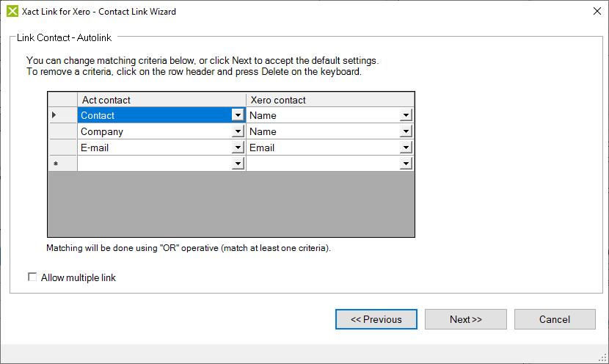Select the E-mail row header
This screenshot has height=364, width=609.
[62, 148]
